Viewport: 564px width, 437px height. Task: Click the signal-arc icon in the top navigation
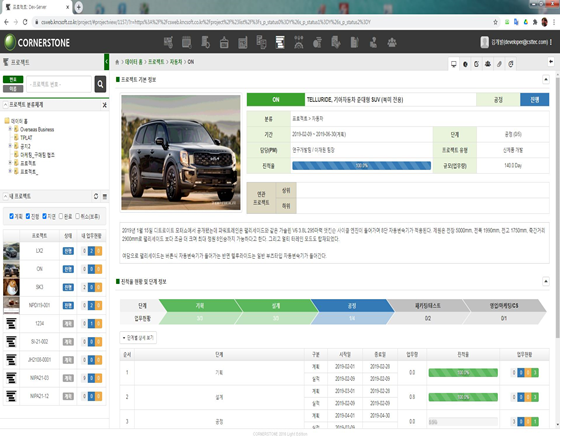click(299, 42)
